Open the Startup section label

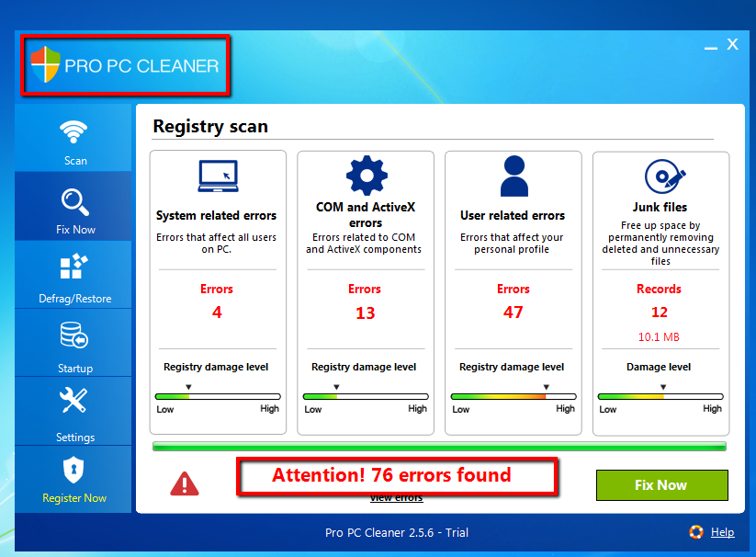pyautogui.click(x=75, y=369)
